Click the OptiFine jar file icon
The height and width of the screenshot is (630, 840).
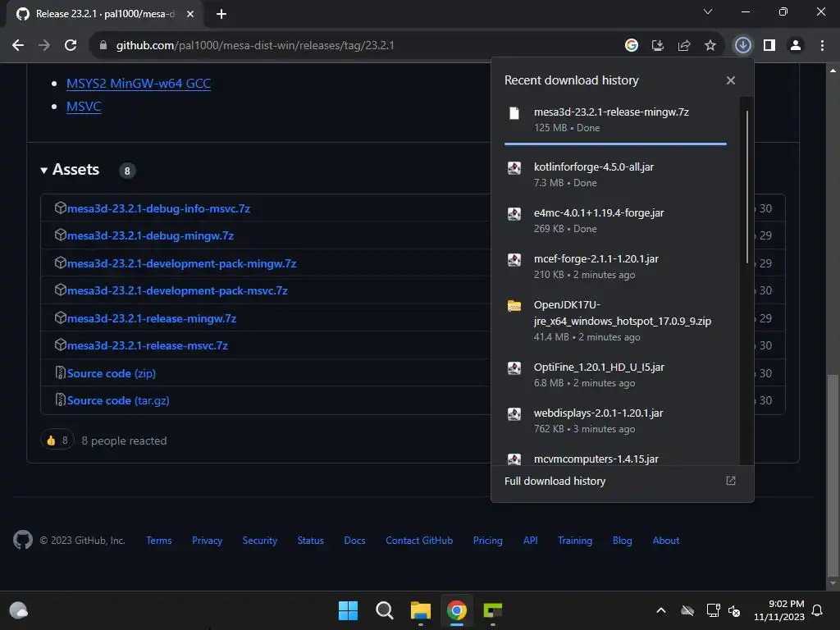click(514, 368)
